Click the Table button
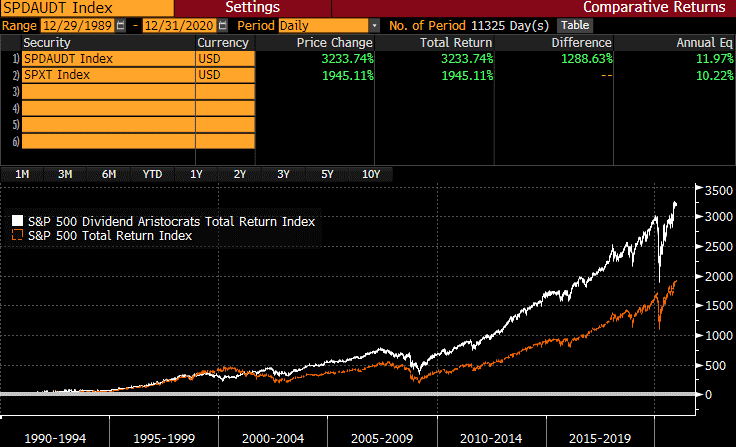The height and width of the screenshot is (447, 736). coord(575,25)
